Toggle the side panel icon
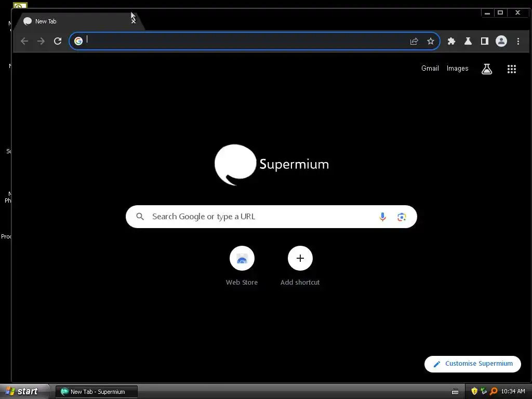This screenshot has width=532, height=399. [x=485, y=42]
